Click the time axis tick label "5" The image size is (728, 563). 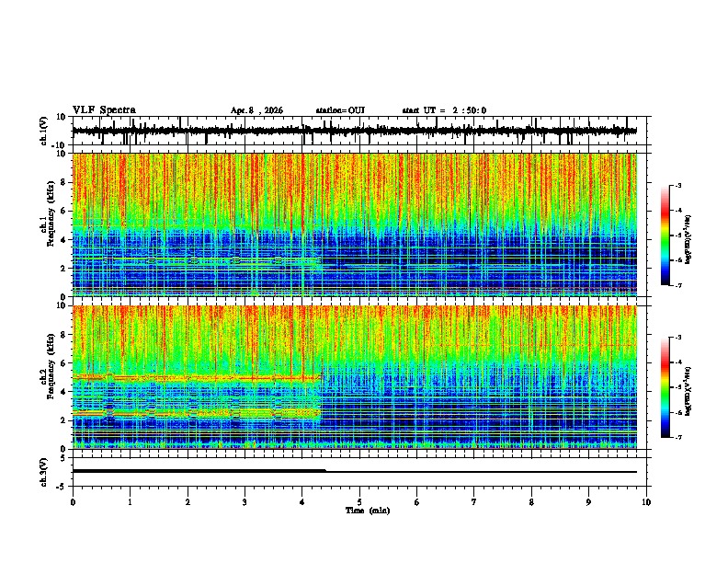[359, 502]
